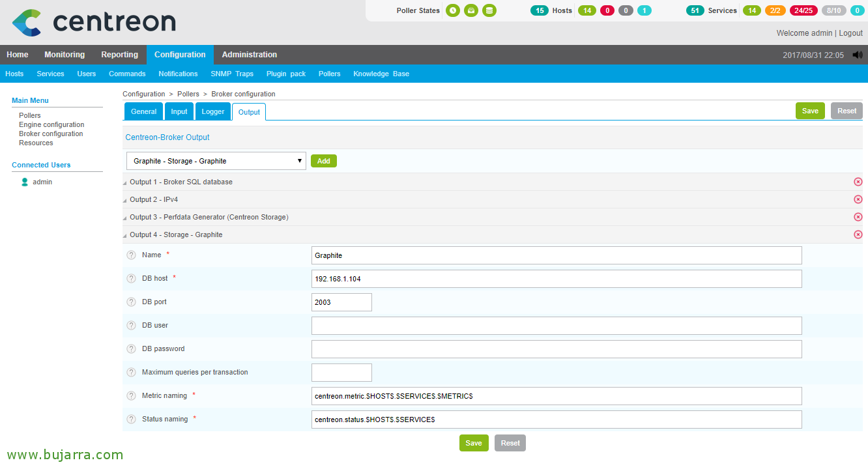Image resolution: width=868 pixels, height=469 pixels.
Task: Click the Add output button
Action: point(324,161)
